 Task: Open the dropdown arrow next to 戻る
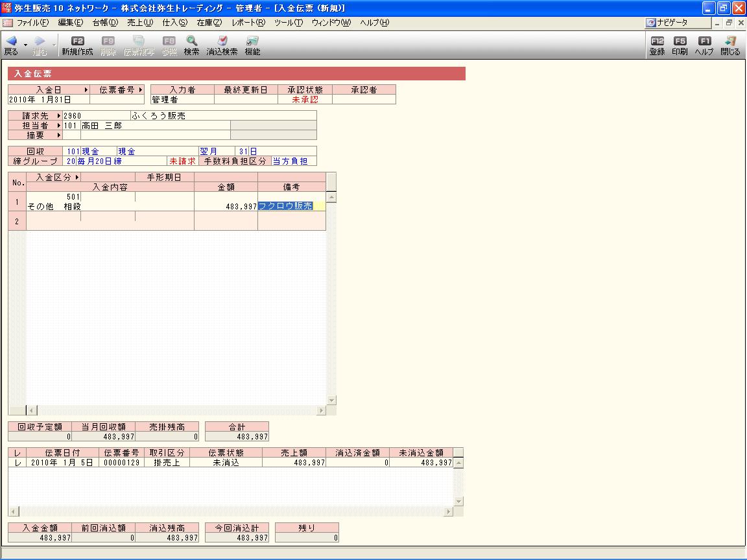click(25, 45)
